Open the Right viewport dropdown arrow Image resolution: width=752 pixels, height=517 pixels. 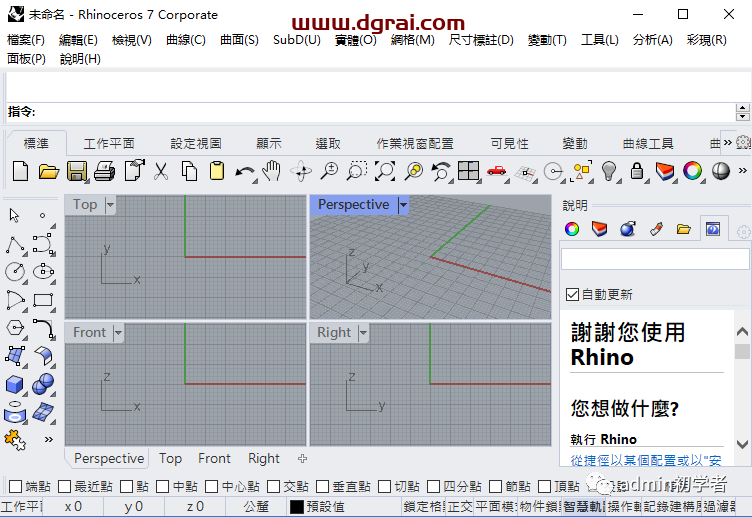coord(363,332)
